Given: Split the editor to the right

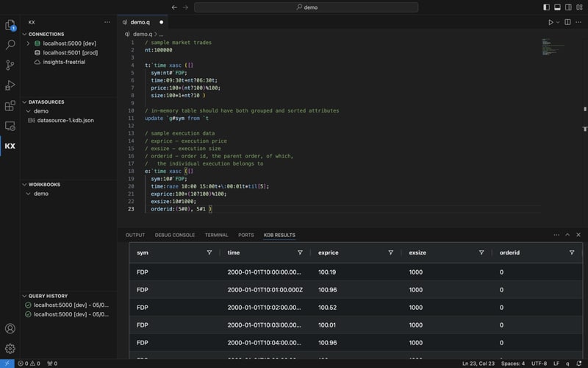Looking at the screenshot, I should click(567, 22).
